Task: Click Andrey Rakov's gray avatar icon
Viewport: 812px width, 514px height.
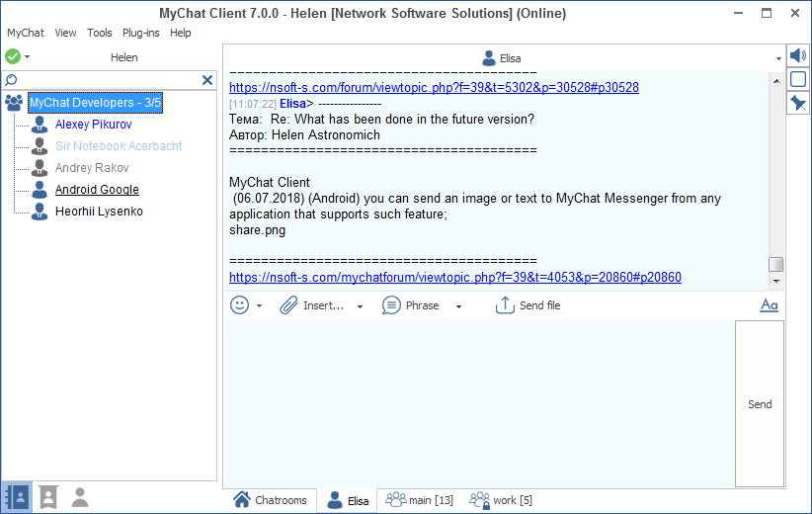Action: (x=40, y=168)
